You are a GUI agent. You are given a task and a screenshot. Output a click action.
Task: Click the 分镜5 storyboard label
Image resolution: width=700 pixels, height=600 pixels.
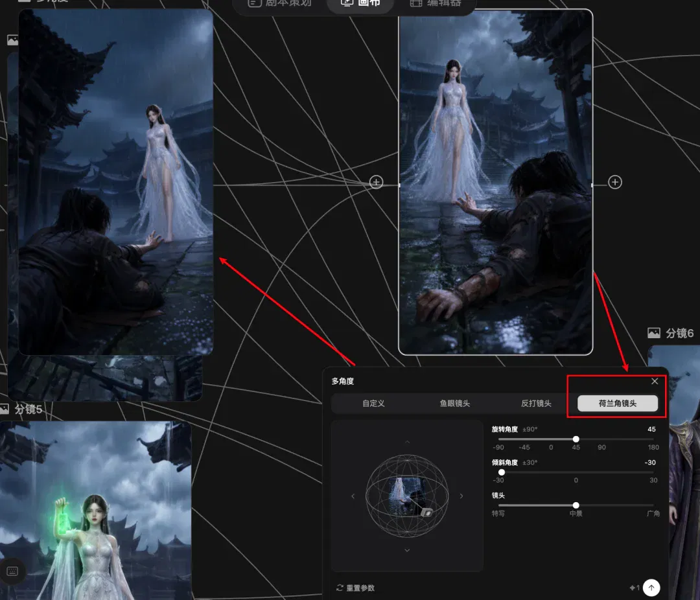coord(28,410)
